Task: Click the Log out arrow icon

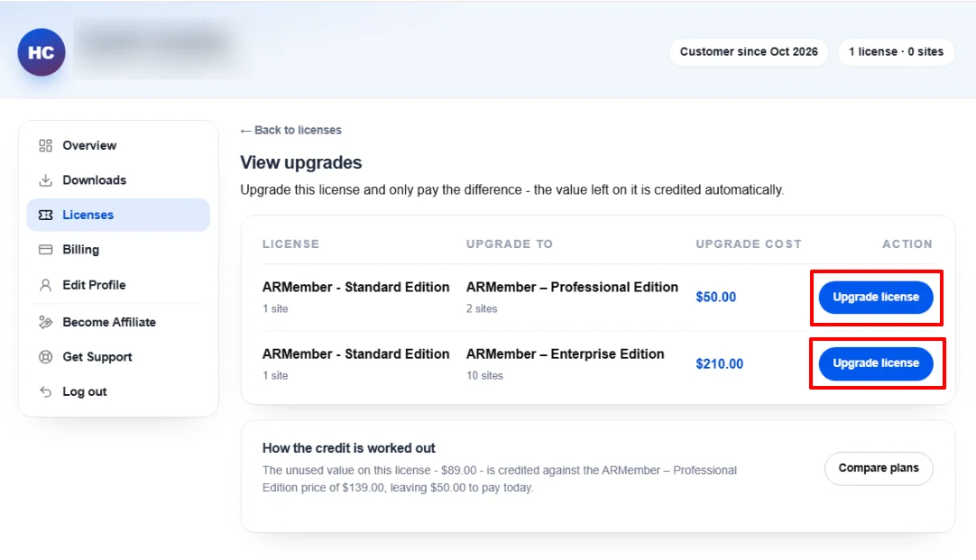Action: point(45,391)
